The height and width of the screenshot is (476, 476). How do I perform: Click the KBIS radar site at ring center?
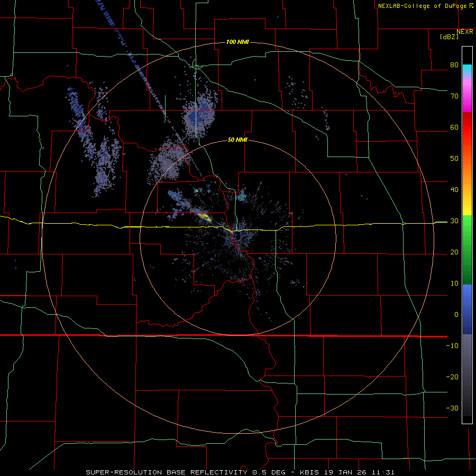click(x=238, y=237)
